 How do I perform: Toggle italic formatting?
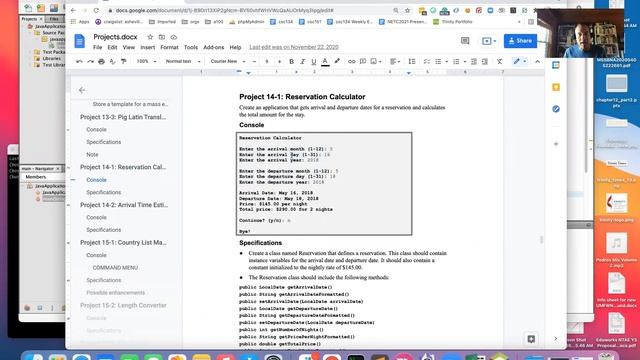(x=302, y=61)
